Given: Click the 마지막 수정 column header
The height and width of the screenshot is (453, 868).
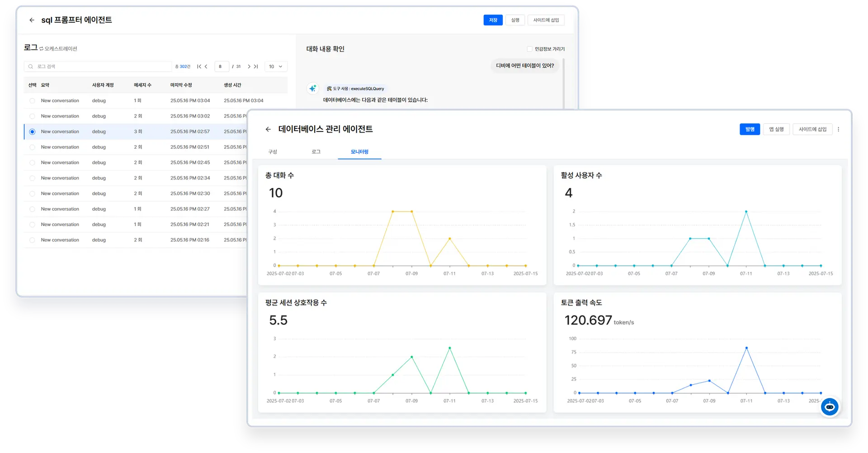Looking at the screenshot, I should (x=181, y=85).
